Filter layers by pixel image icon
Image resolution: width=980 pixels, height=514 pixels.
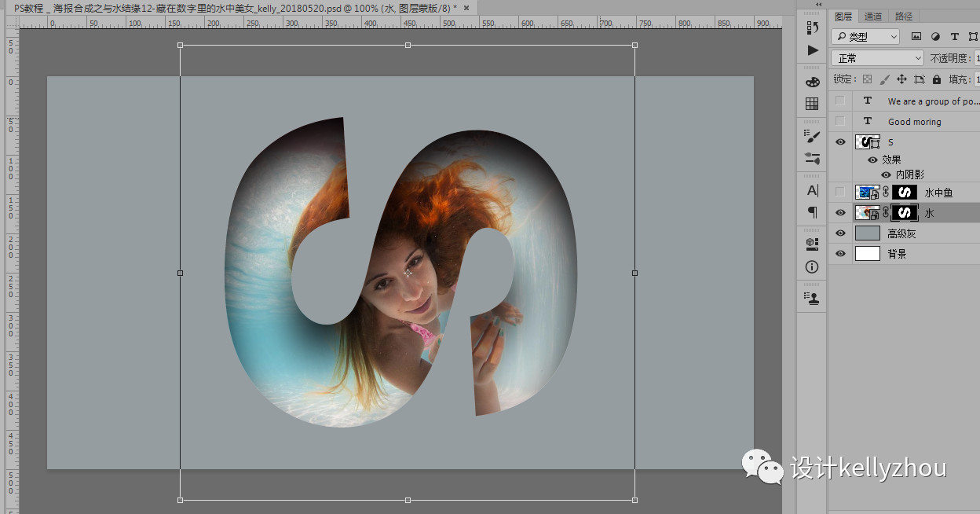pyautogui.click(x=916, y=37)
